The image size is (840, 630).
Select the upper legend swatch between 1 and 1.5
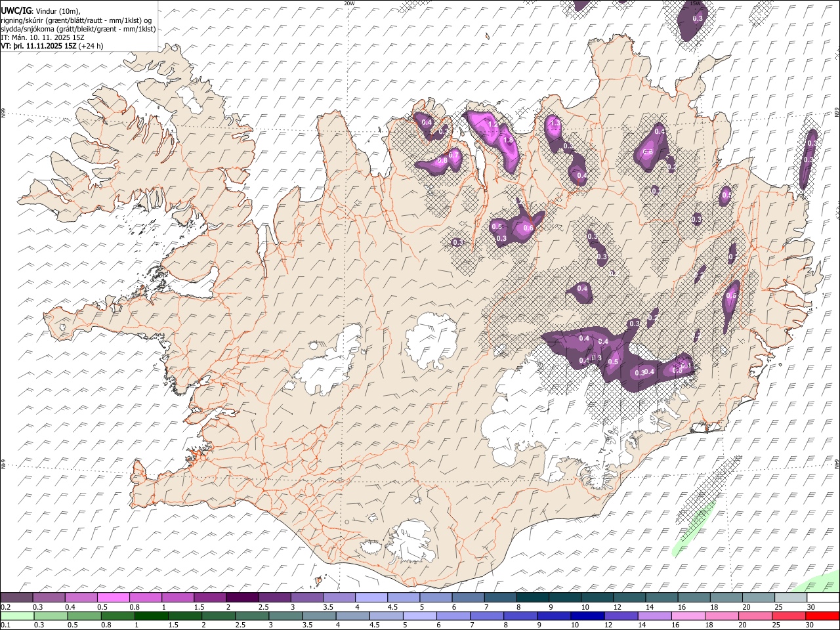[x=177, y=597]
